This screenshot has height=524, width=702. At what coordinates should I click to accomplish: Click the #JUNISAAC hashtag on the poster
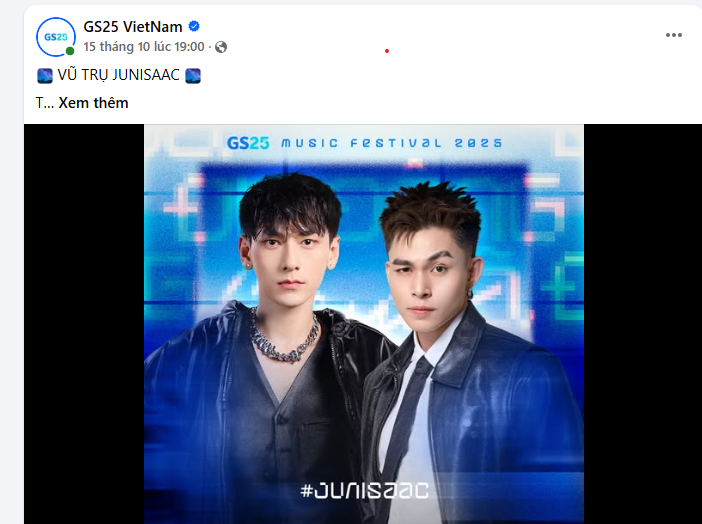coord(364,490)
